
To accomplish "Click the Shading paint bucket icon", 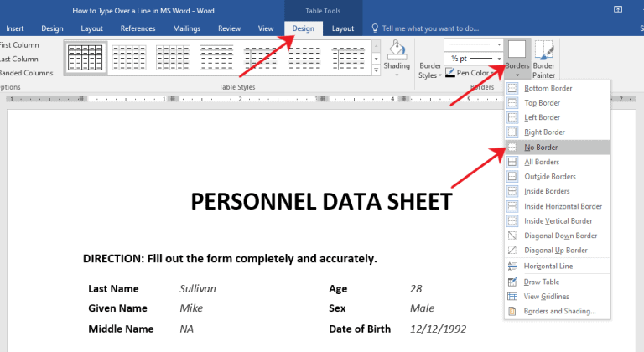I will [x=397, y=49].
